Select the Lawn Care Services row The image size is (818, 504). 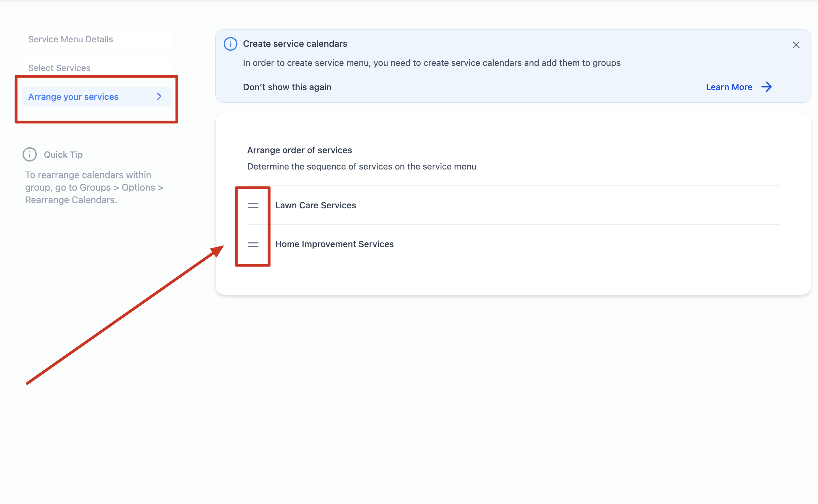315,205
